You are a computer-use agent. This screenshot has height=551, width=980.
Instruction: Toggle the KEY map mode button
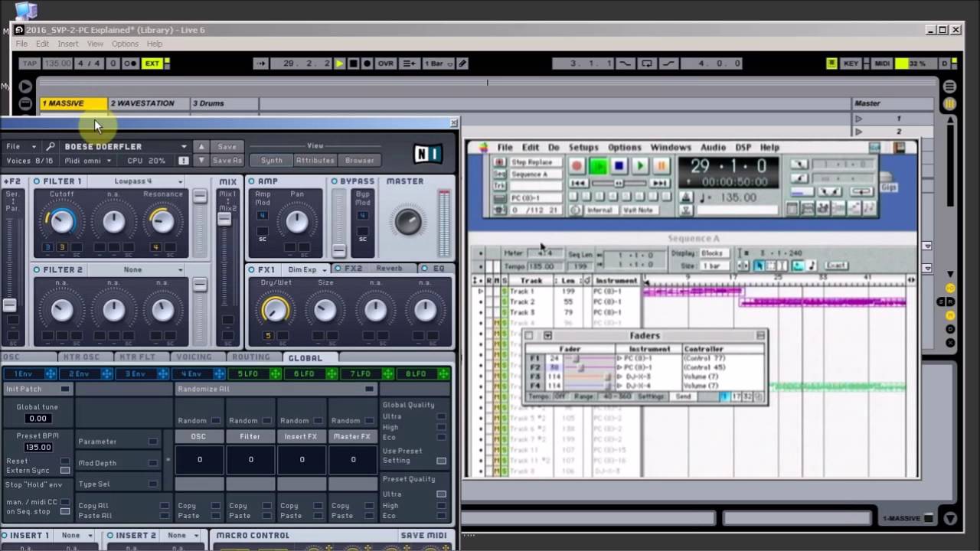(x=851, y=64)
